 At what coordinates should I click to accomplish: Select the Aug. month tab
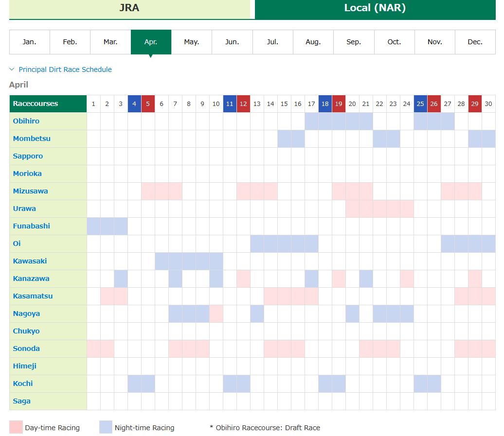(313, 42)
